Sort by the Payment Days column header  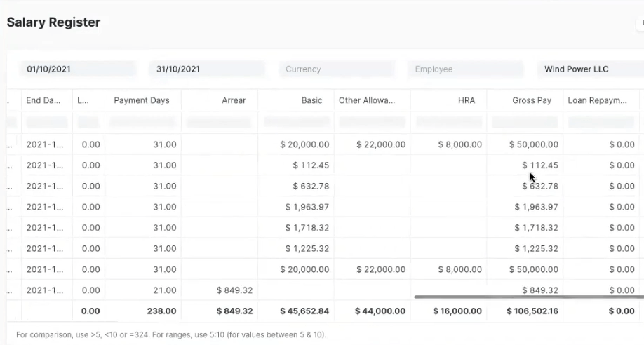[142, 100]
